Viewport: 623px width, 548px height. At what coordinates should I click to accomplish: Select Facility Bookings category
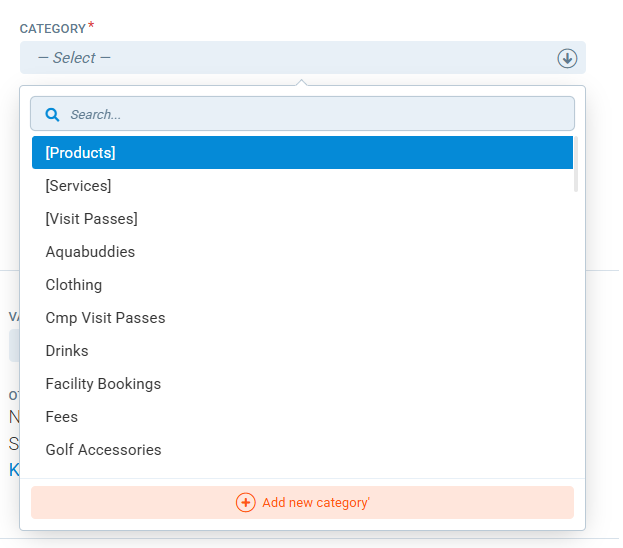pos(103,384)
